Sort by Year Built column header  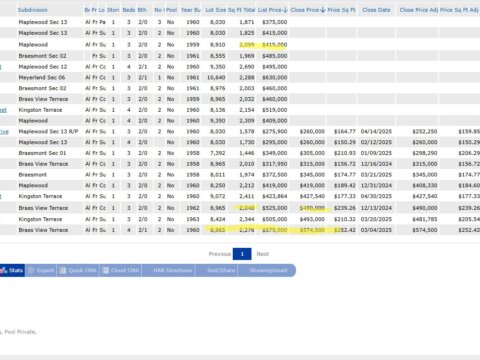click(x=191, y=10)
